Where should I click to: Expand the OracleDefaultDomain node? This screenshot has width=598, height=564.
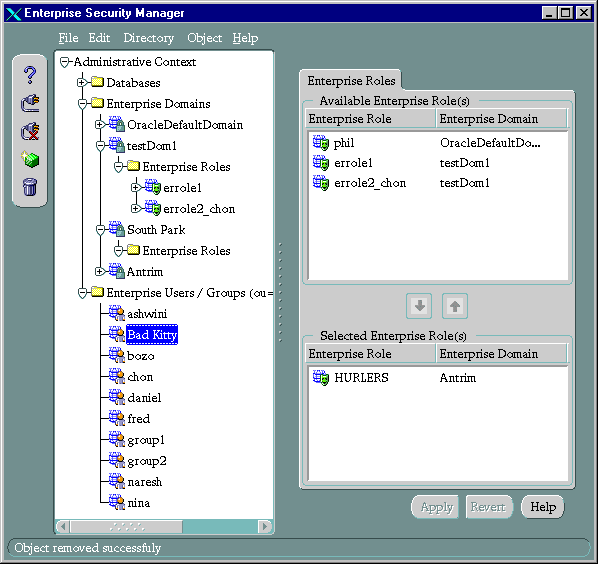point(100,124)
